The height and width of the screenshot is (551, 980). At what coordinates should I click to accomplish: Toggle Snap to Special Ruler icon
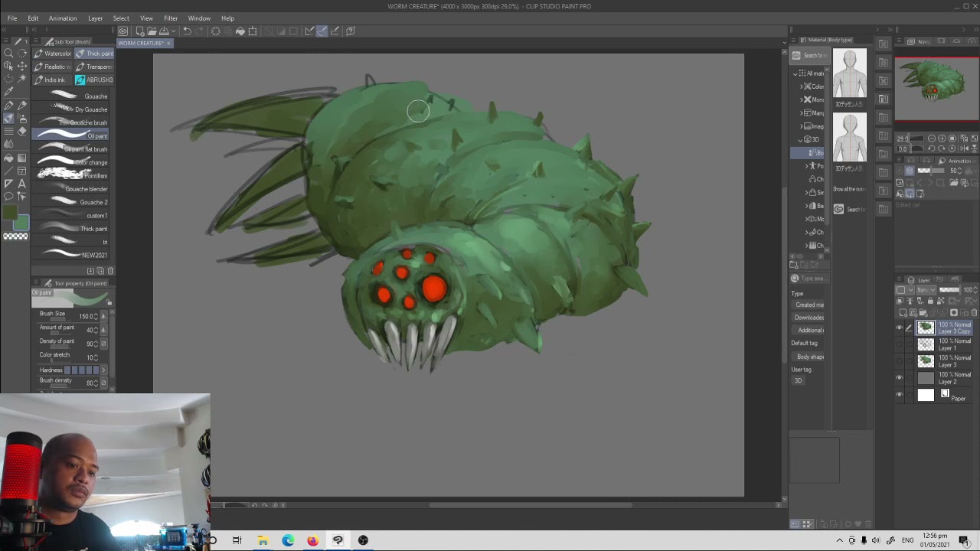click(x=322, y=31)
